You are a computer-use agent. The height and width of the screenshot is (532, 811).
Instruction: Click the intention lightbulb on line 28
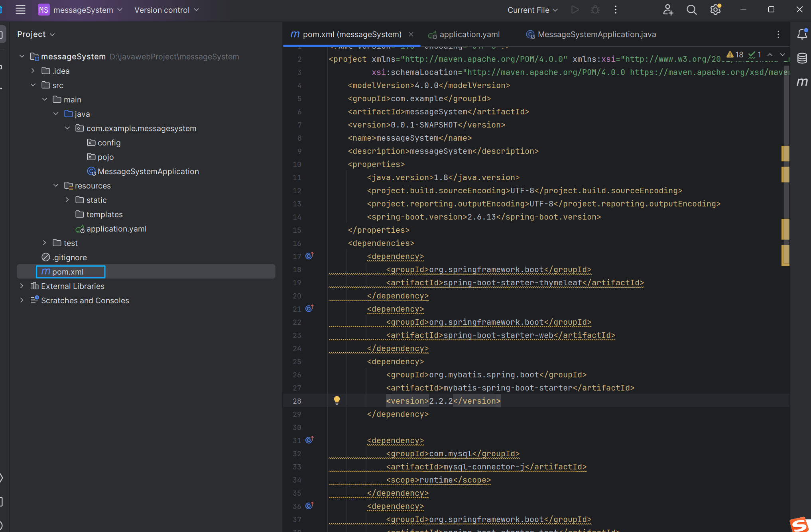[337, 400]
